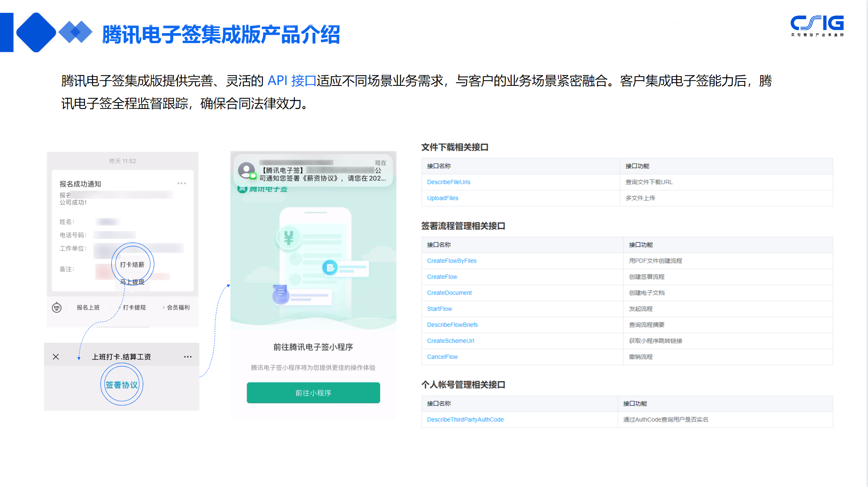The image size is (868, 487).
Task: Open the CreateFlowByFiles link
Action: click(x=452, y=261)
